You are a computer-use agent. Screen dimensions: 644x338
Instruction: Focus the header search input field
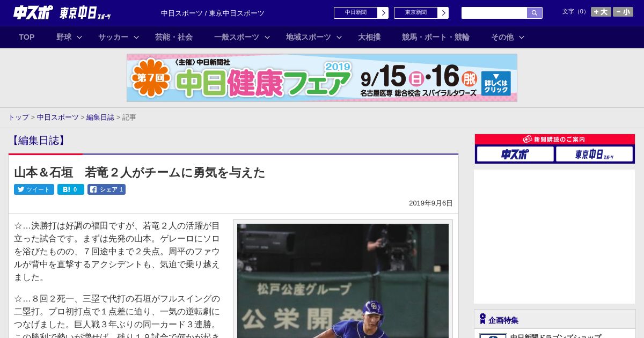click(x=494, y=13)
